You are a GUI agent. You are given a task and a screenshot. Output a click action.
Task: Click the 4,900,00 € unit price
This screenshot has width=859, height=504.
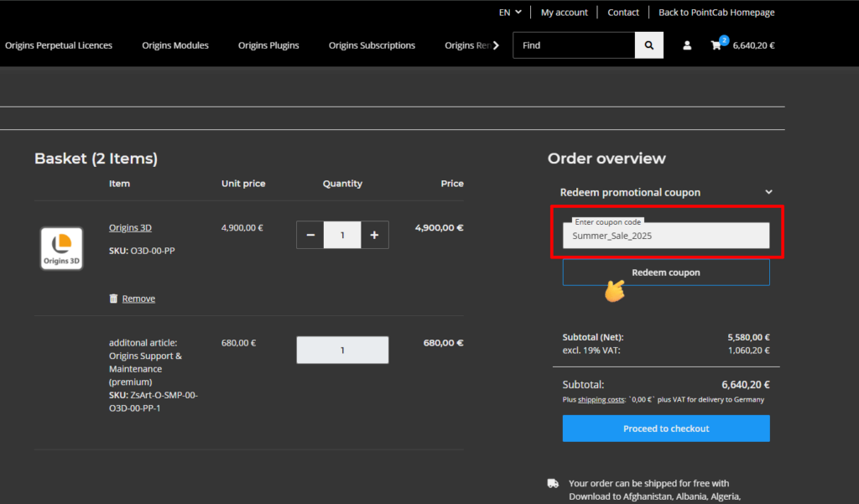(x=242, y=228)
